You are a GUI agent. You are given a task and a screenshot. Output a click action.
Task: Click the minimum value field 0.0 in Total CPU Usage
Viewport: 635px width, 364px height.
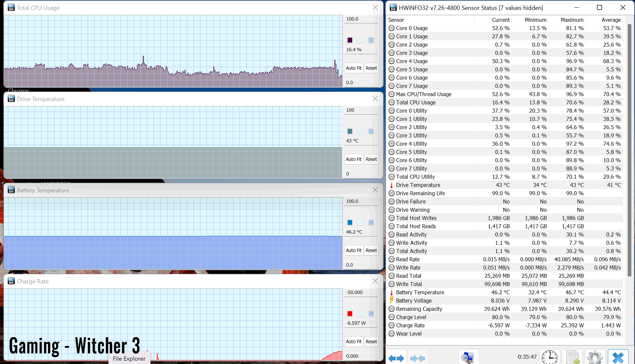click(x=361, y=83)
